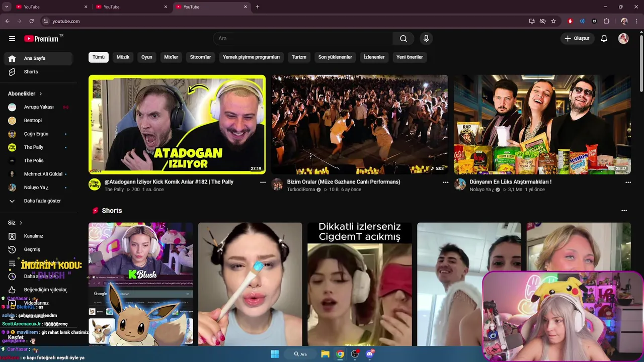The height and width of the screenshot is (362, 644).
Task: Open the Dikkatli izlerseniz CigdemT Short
Action: (x=359, y=285)
